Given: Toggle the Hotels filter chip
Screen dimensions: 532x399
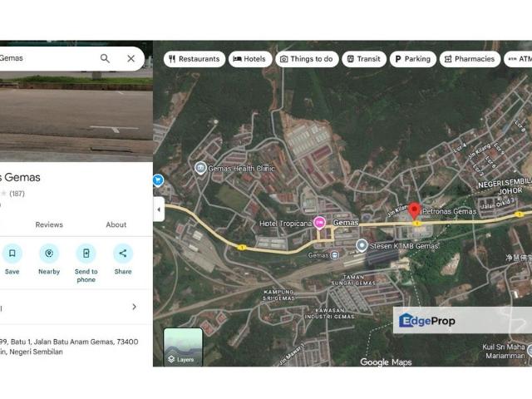Looking at the screenshot, I should point(249,59).
